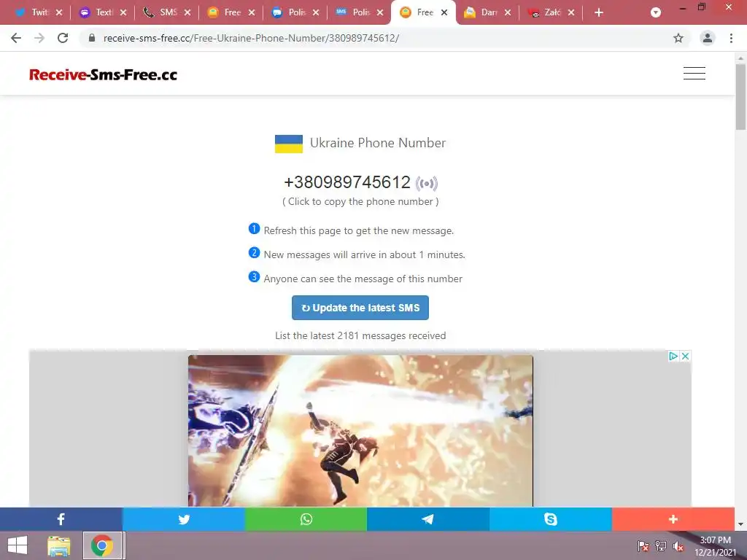747x560 pixels.
Task: Copy the phone number +380989745612
Action: [347, 182]
